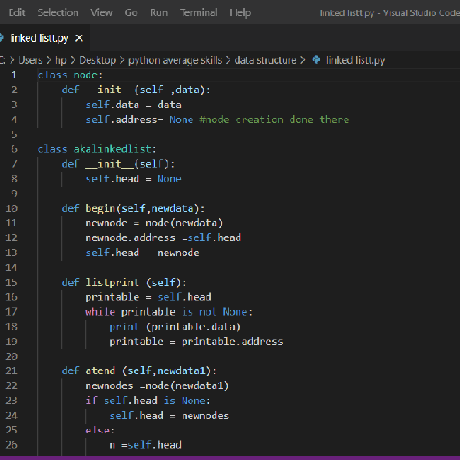This screenshot has height=460, width=460.
Task: Click python average skills breadcrumb
Action: coord(175,60)
